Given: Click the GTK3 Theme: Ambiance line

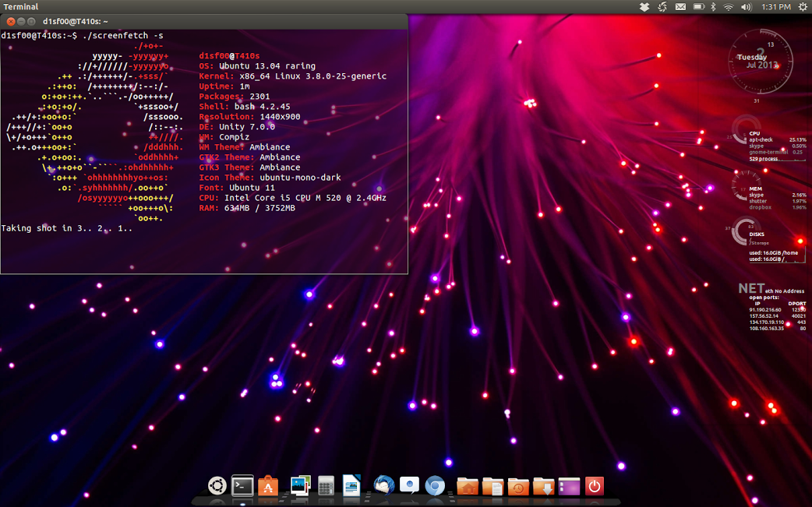Looking at the screenshot, I should coord(249,167).
